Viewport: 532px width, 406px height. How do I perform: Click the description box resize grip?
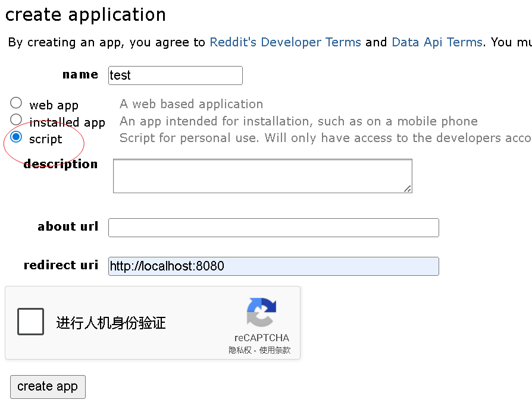(408, 189)
